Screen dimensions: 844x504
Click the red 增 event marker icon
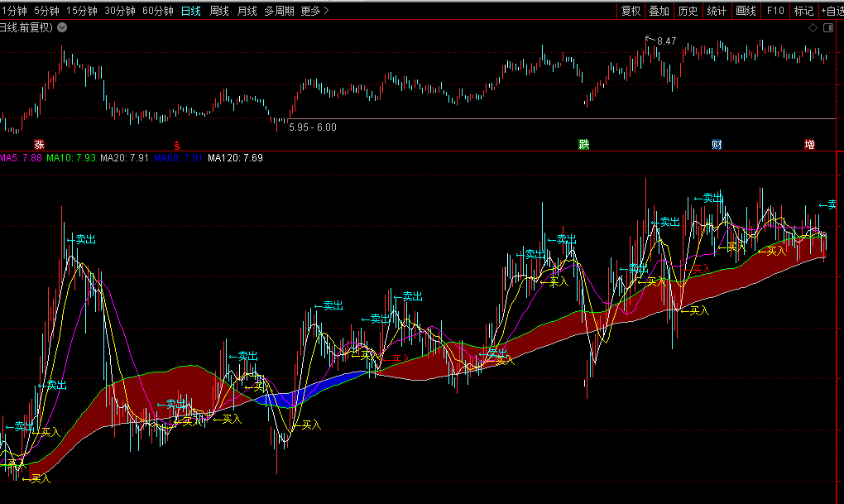pyautogui.click(x=809, y=144)
